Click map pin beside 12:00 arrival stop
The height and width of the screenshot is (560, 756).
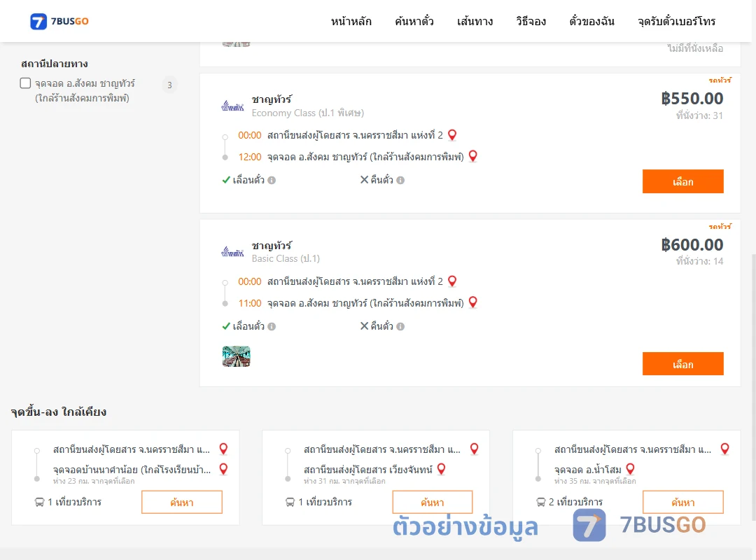pyautogui.click(x=473, y=156)
